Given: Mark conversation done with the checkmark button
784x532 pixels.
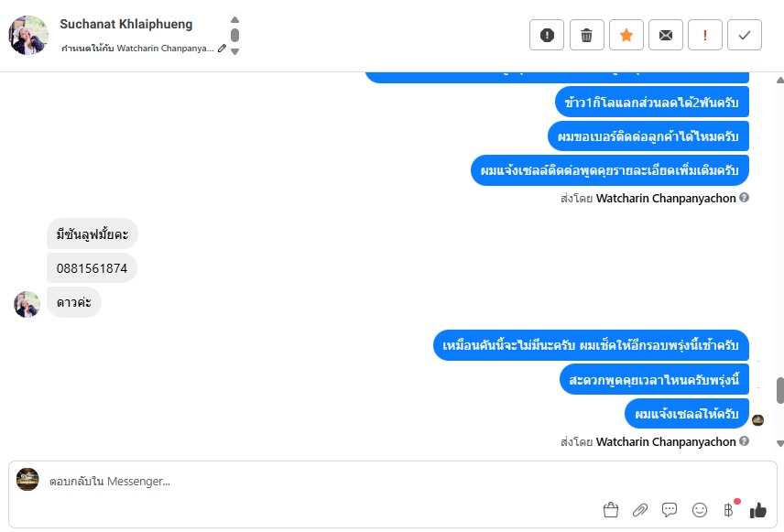Looking at the screenshot, I should click(745, 35).
